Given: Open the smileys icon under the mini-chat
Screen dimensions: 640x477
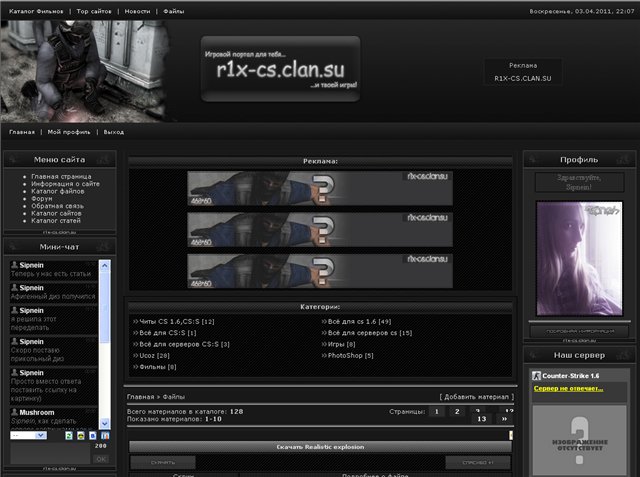Looking at the screenshot, I should [x=81, y=436].
